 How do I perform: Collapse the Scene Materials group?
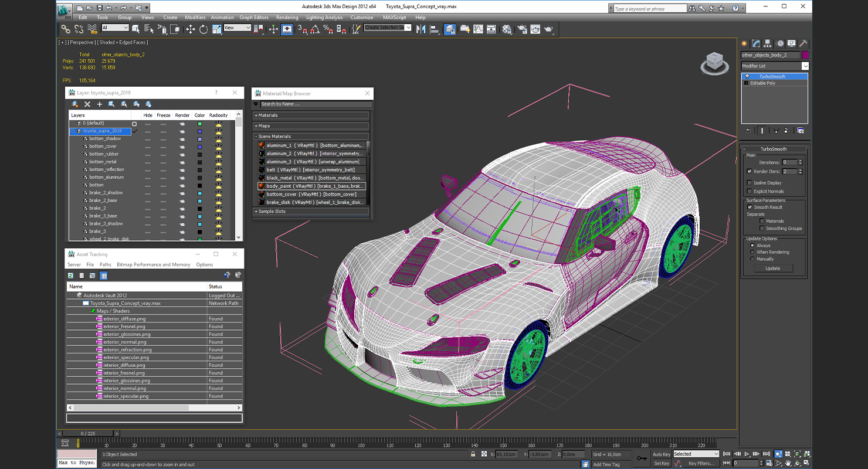pyautogui.click(x=311, y=136)
